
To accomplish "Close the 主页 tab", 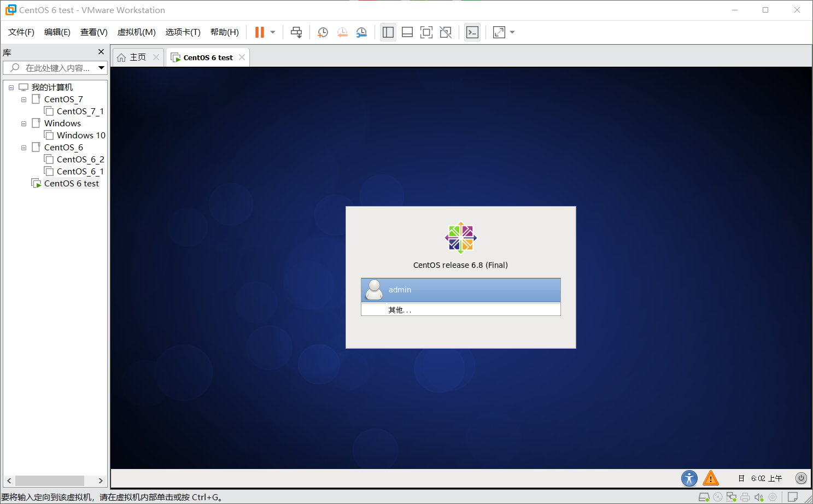I will pos(156,57).
